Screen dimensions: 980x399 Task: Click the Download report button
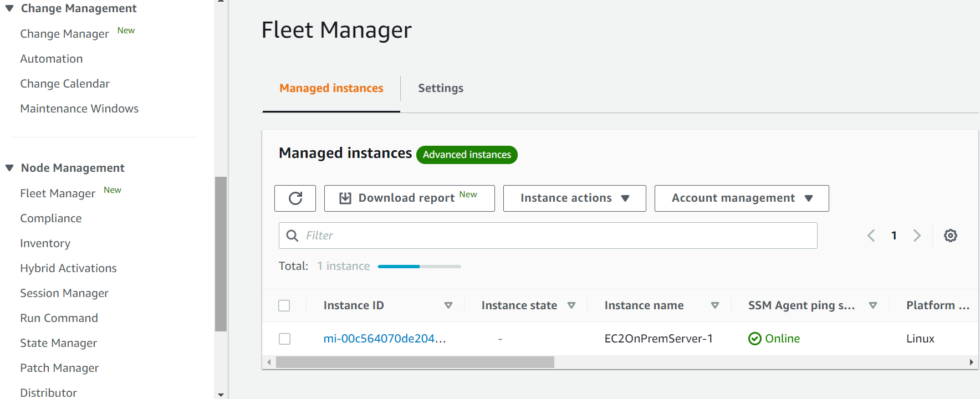410,198
